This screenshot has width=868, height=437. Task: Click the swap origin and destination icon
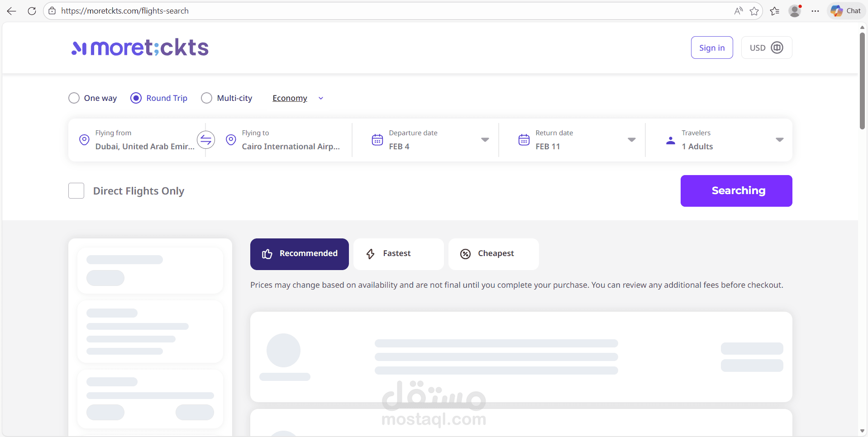[x=206, y=139]
